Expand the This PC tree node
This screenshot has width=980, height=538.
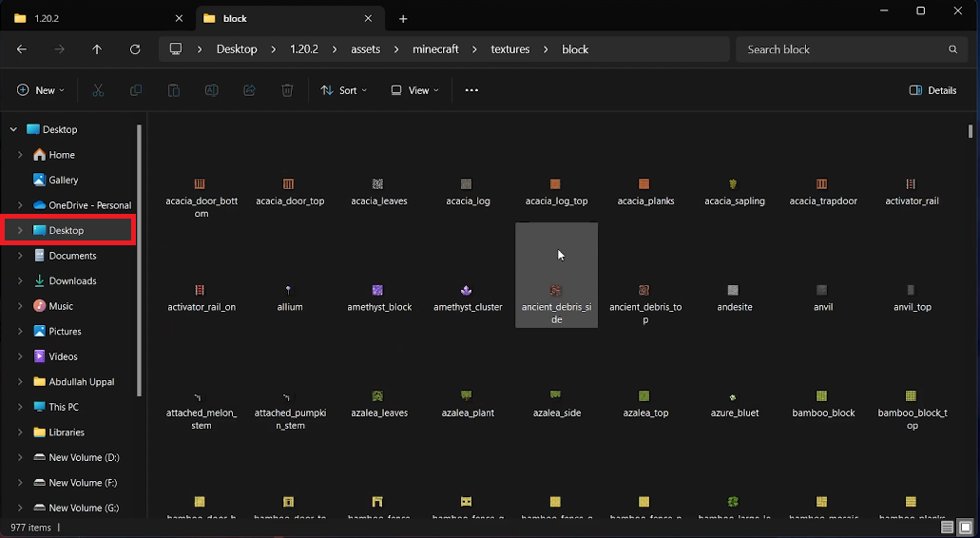point(20,407)
